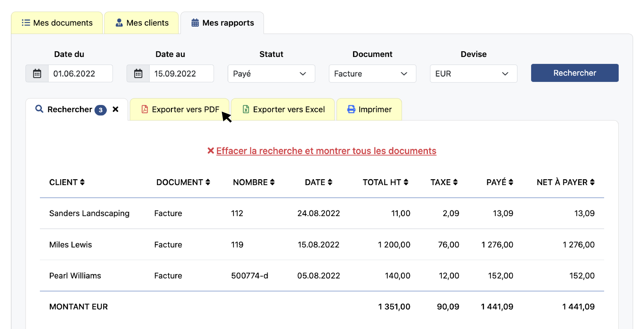Click the Date au calendar icon
Viewport: 644px width, 329px height.
click(138, 74)
